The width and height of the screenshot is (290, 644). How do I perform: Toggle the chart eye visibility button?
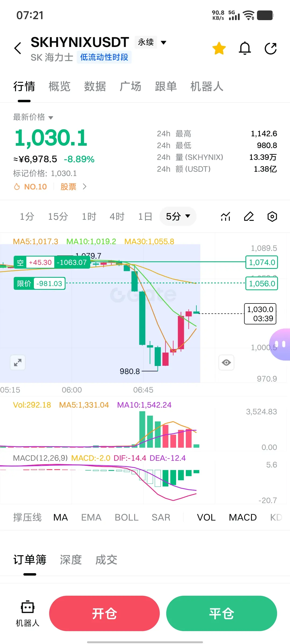point(226,363)
